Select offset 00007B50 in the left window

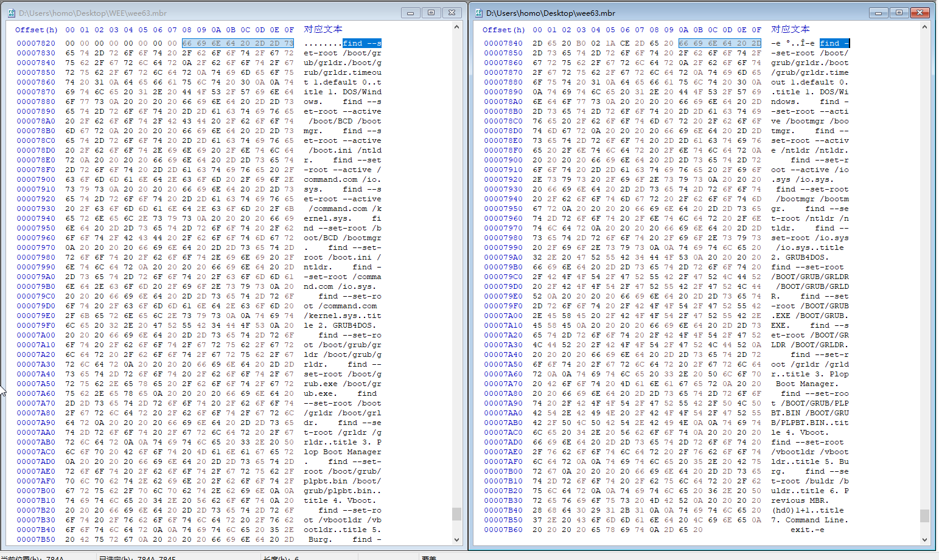pos(36,539)
